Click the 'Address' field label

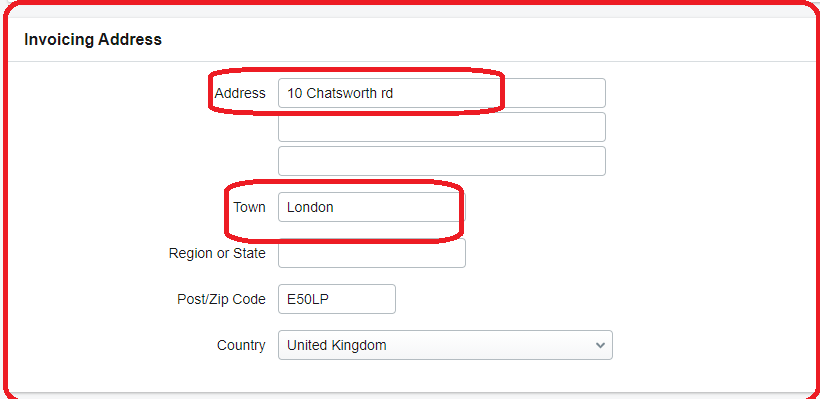pyautogui.click(x=240, y=93)
